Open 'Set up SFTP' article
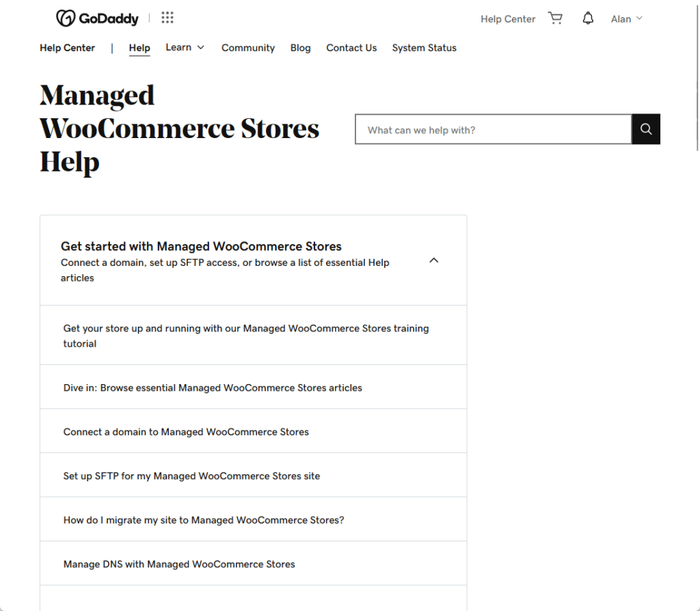700x611 pixels. pos(254,476)
